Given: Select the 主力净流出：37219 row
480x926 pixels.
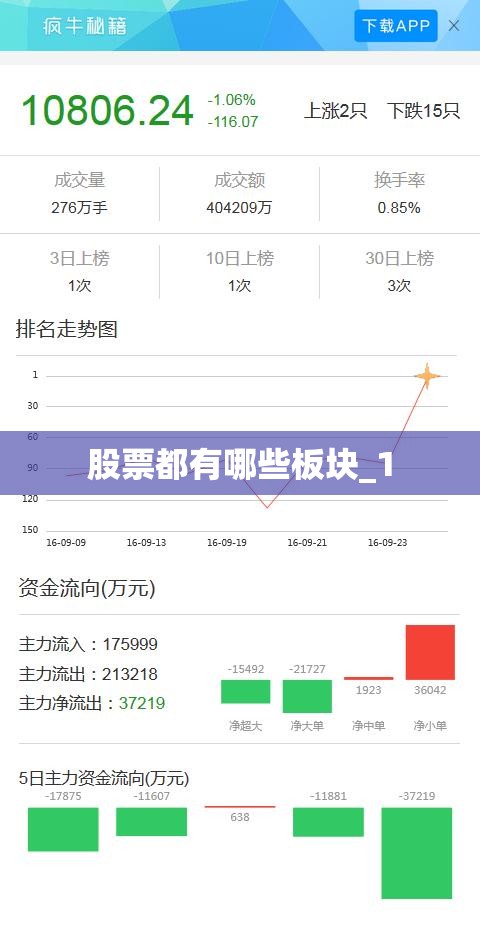Looking at the screenshot, I should coord(92,703).
